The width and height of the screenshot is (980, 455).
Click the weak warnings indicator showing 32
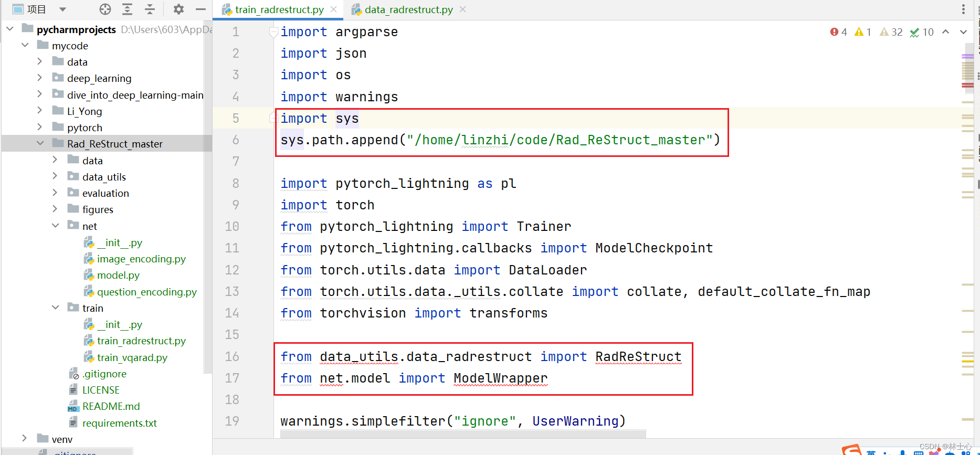coord(891,32)
